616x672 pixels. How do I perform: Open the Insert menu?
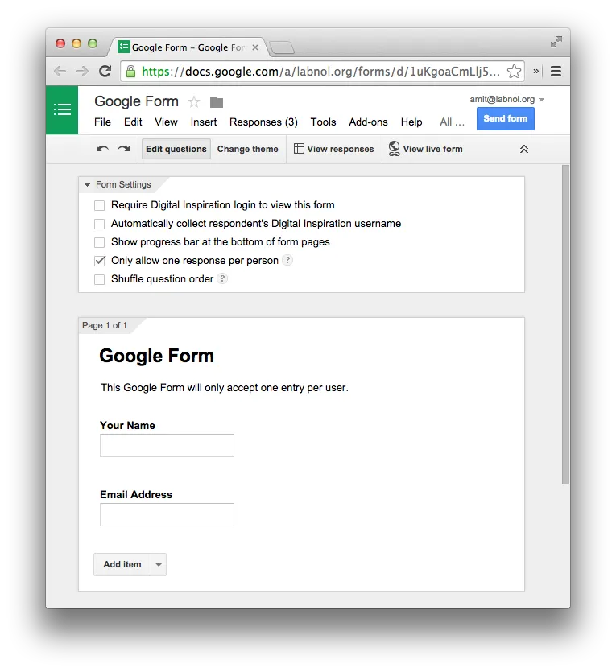[204, 122]
